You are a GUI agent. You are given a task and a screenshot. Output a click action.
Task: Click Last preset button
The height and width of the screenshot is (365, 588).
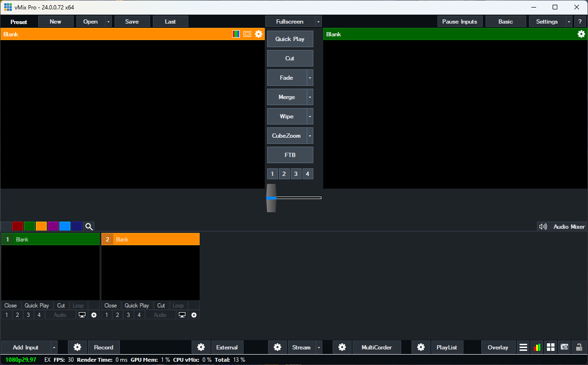(x=170, y=21)
